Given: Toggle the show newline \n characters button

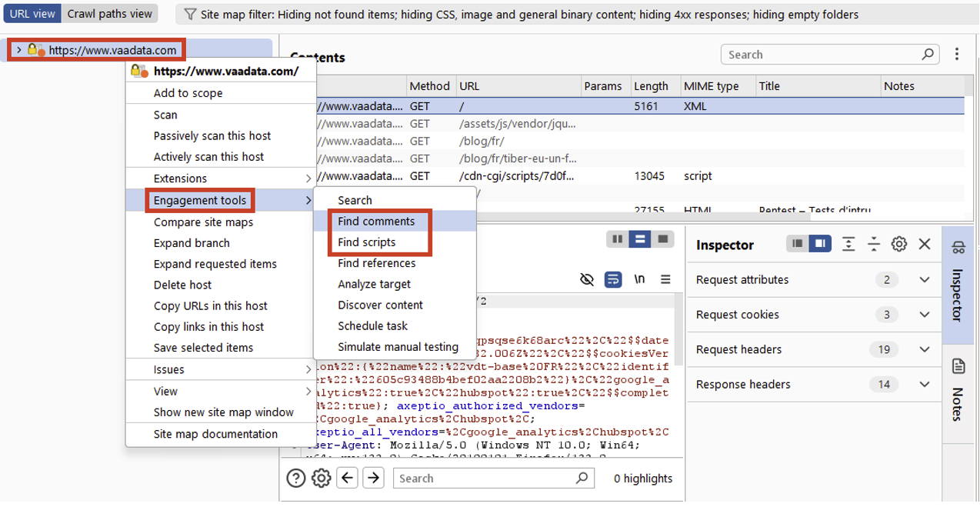Looking at the screenshot, I should [x=639, y=279].
